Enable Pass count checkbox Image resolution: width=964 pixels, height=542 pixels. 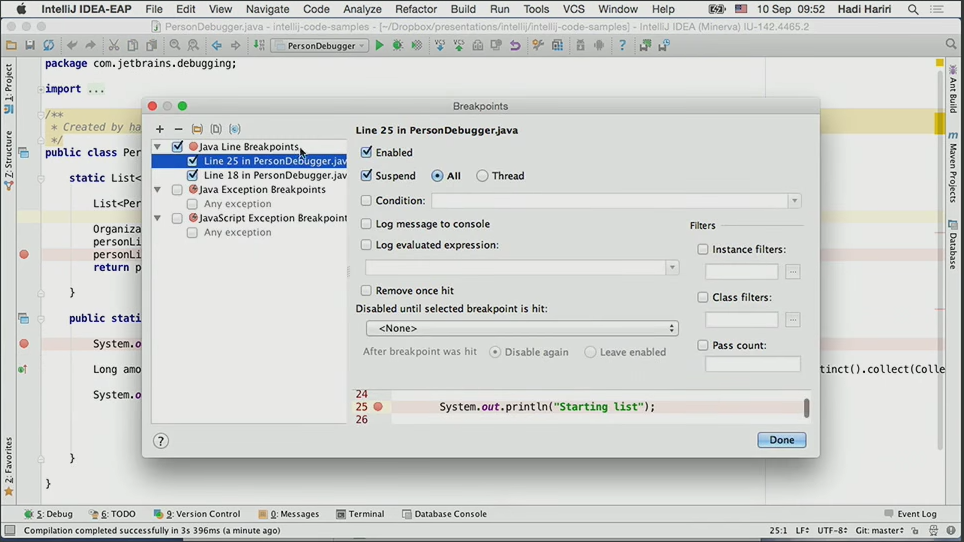click(703, 345)
